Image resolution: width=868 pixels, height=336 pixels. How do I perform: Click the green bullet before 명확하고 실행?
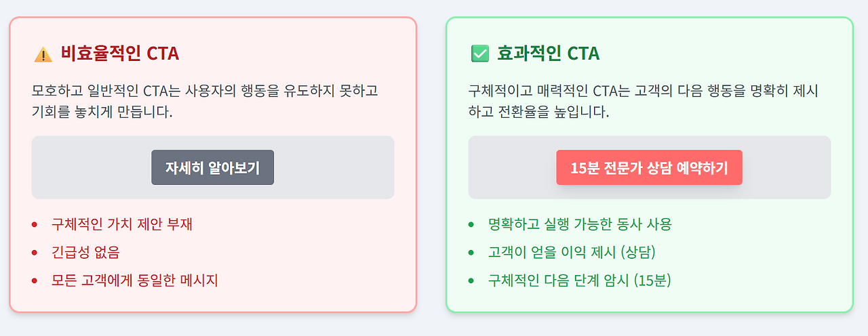[471, 224]
